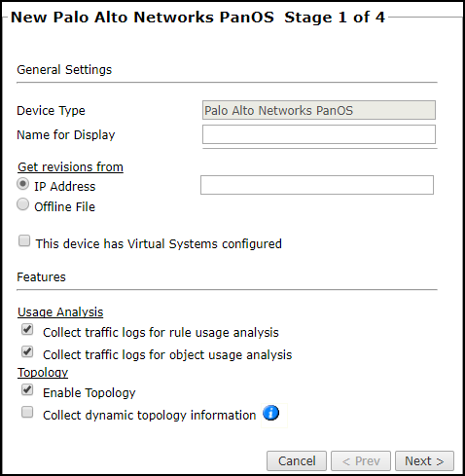Click the Features section title

41,276
